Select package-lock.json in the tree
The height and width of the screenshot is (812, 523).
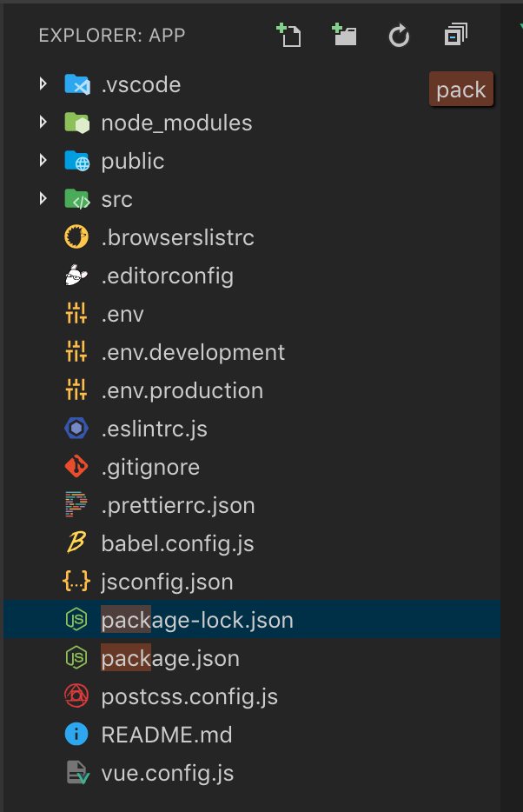(x=197, y=620)
